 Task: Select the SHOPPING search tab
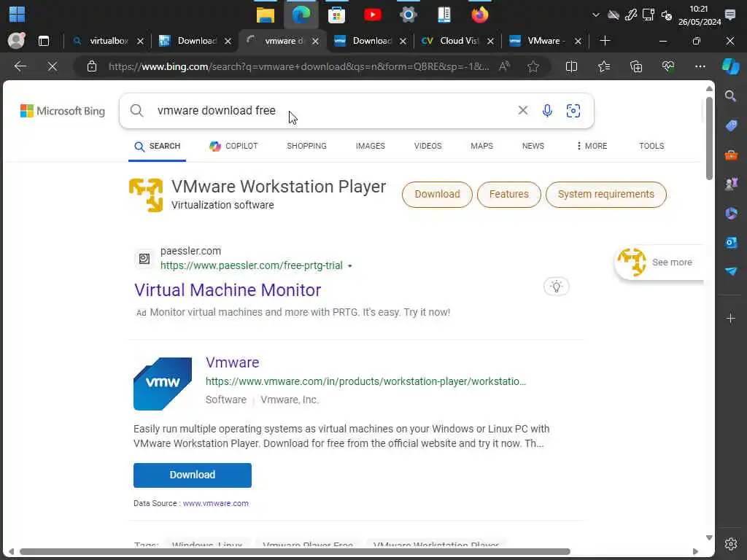point(306,146)
